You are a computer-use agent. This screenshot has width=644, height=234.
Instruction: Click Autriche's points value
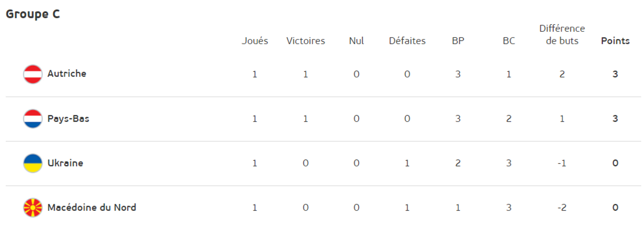click(x=615, y=74)
